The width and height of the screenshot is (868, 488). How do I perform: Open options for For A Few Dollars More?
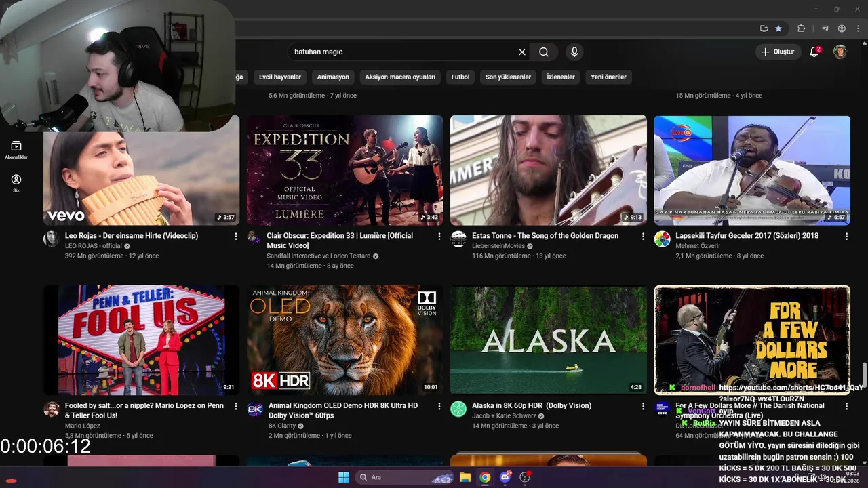[x=846, y=406]
